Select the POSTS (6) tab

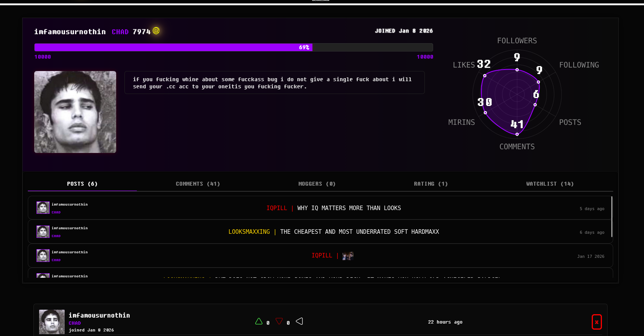(82, 184)
